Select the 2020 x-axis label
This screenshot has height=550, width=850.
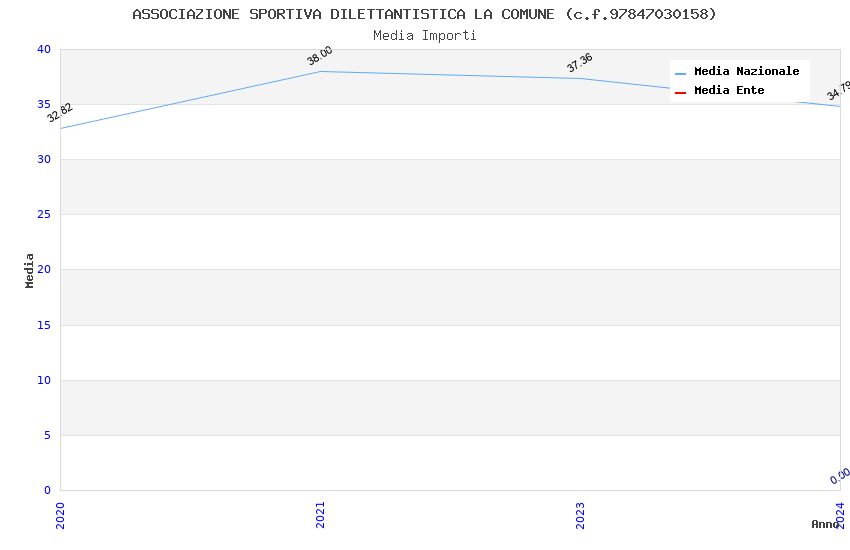tap(60, 515)
